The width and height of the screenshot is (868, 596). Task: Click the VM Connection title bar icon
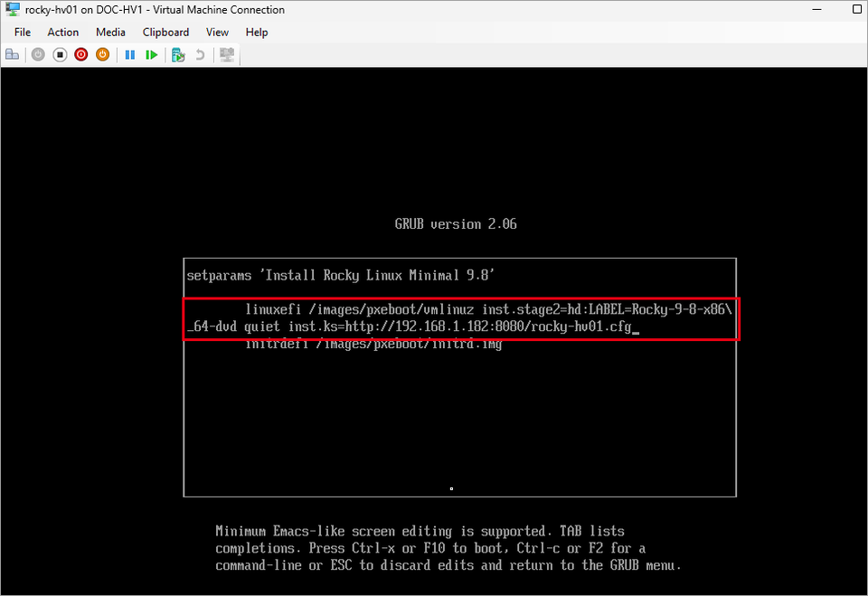coord(12,9)
